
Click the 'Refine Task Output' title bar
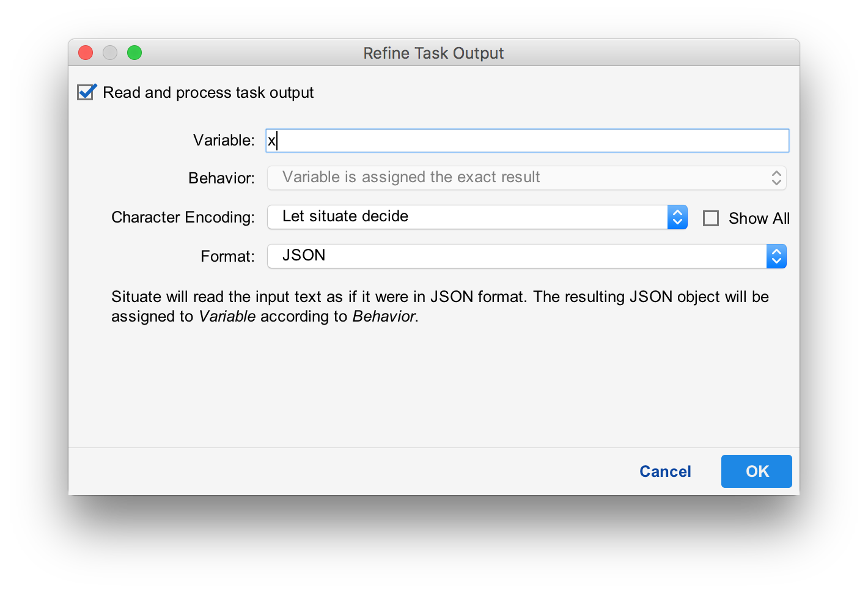(x=433, y=53)
